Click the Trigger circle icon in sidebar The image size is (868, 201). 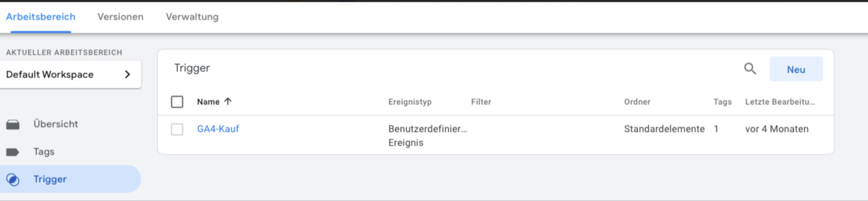coord(13,179)
